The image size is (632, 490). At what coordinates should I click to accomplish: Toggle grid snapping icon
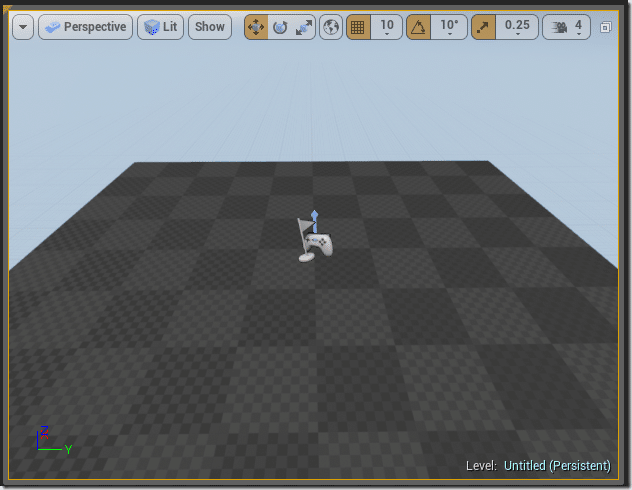[358, 27]
